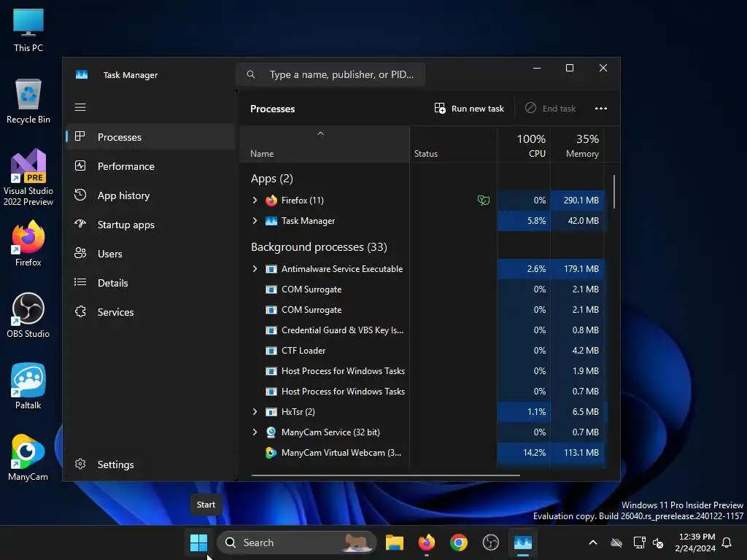Viewport: 747px width, 560px height.
Task: Open the Performance page
Action: (150, 166)
